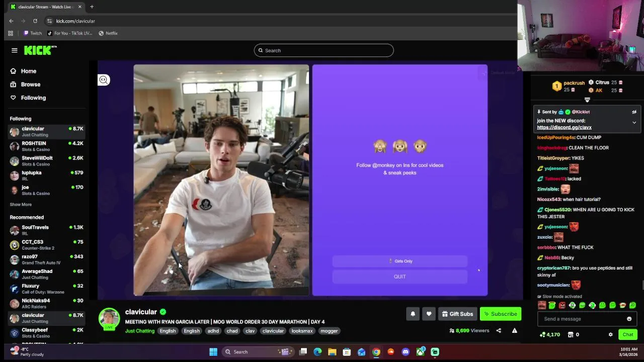Open chat settings gear icon
This screenshot has width=644, height=362.
pos(610,334)
